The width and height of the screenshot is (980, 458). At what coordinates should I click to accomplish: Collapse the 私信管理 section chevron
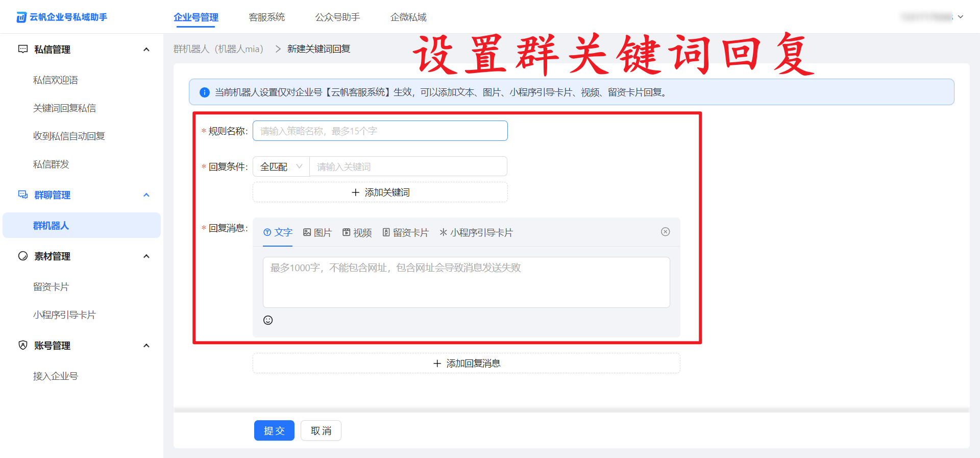pyautogui.click(x=146, y=50)
